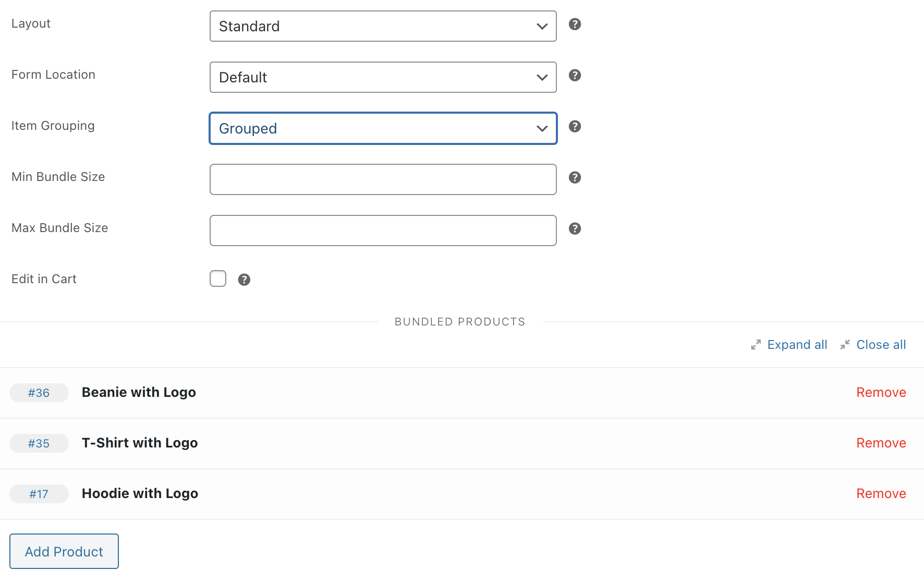Click inside the Max Bundle Size field
Image resolution: width=924 pixels, height=582 pixels.
coord(383,231)
